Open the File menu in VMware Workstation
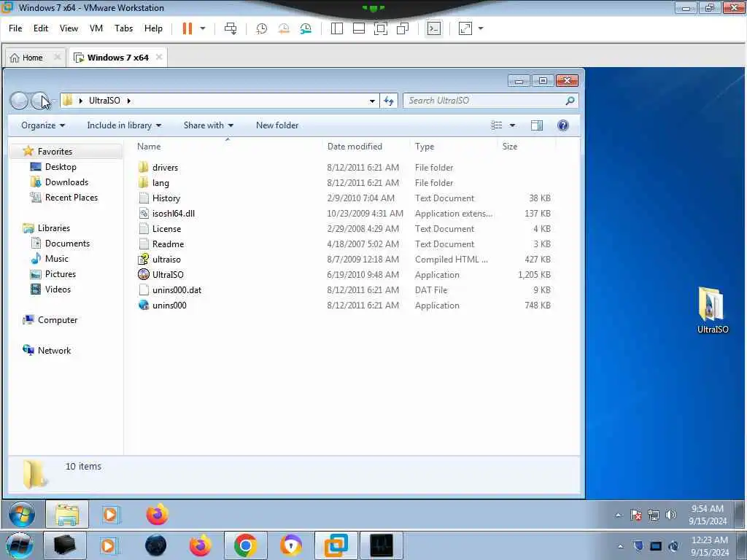This screenshot has width=747, height=560. [15, 28]
